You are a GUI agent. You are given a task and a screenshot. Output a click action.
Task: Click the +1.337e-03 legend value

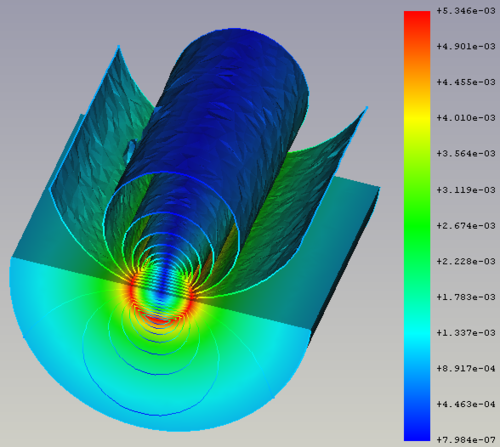click(466, 333)
